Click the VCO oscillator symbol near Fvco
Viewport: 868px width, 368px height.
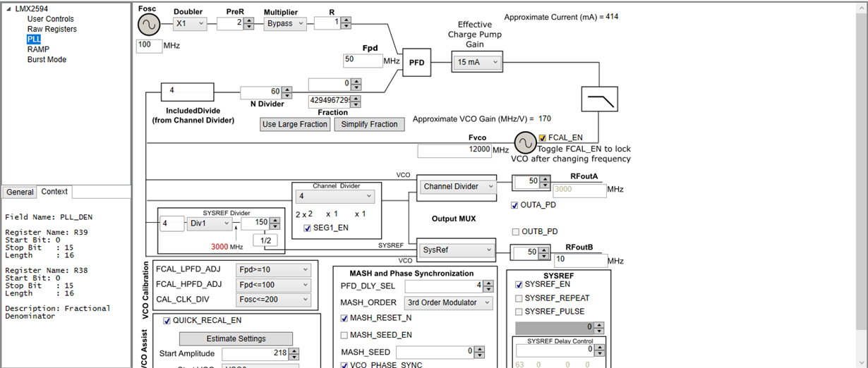(524, 144)
